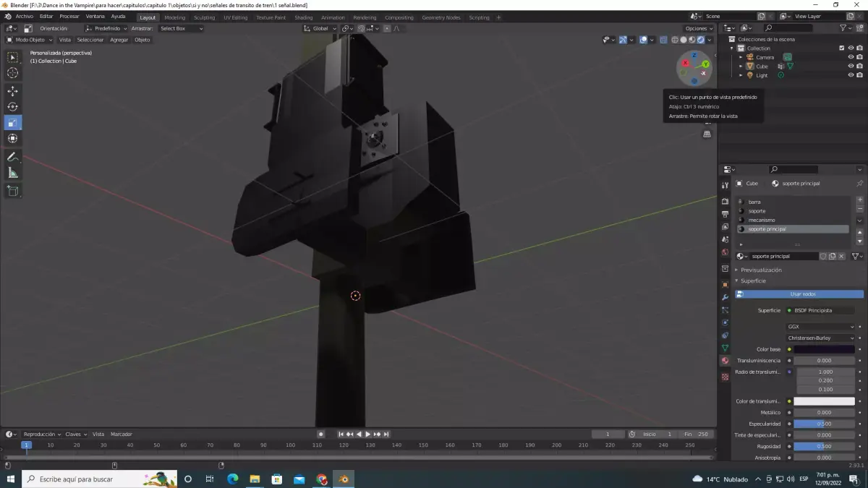The width and height of the screenshot is (868, 488).
Task: Collapse Superficie panel
Action: point(752,281)
